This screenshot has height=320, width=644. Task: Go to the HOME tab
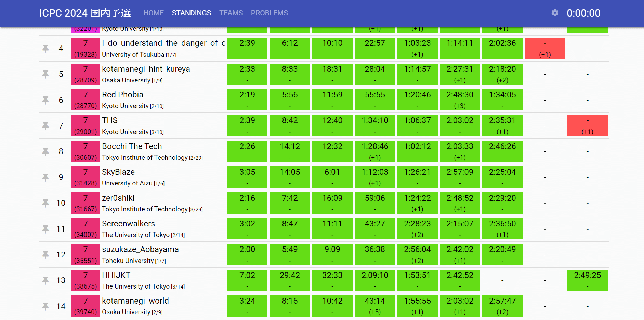[x=154, y=13]
